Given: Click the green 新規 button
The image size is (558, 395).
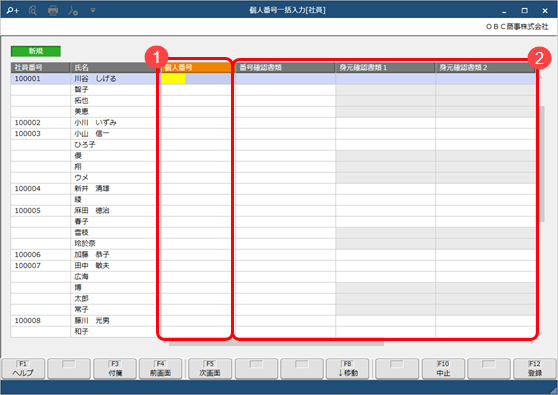Looking at the screenshot, I should pyautogui.click(x=36, y=51).
